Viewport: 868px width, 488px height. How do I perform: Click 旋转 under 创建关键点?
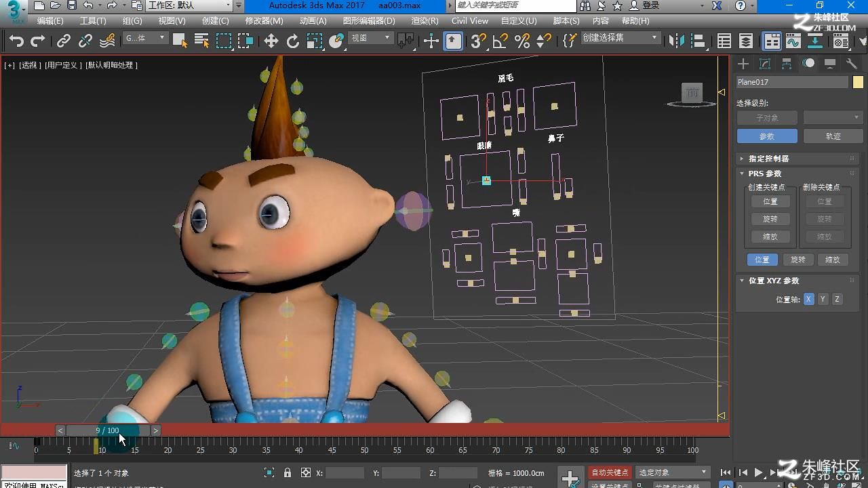(x=770, y=219)
